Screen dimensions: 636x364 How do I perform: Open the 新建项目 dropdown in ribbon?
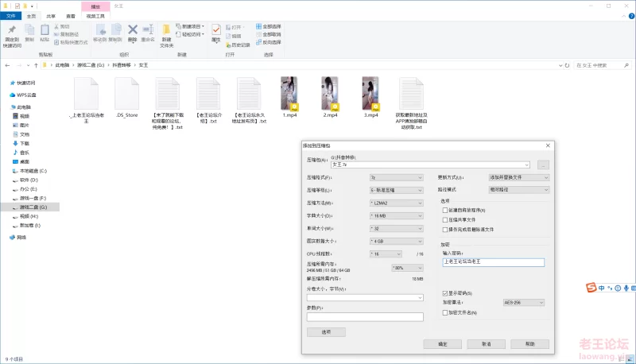tap(190, 26)
